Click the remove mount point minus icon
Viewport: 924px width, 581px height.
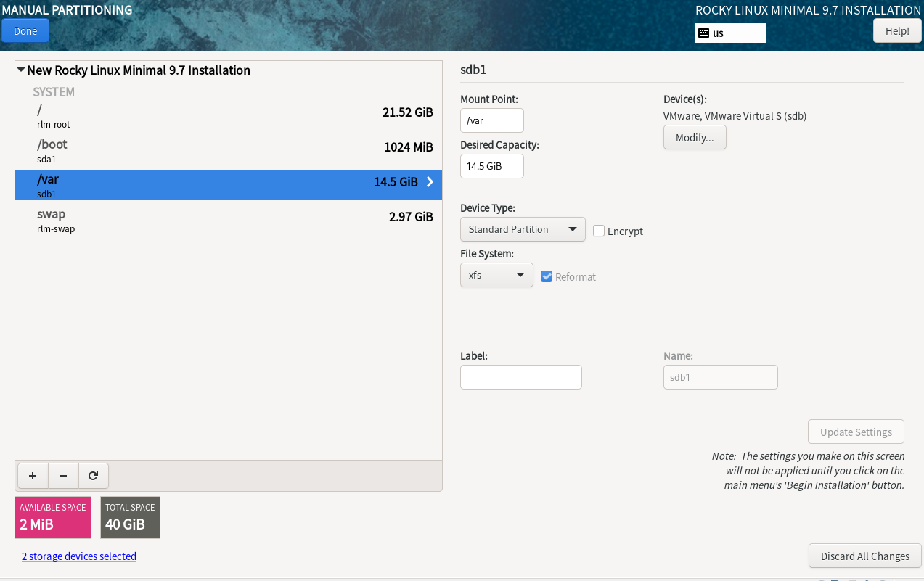click(63, 476)
